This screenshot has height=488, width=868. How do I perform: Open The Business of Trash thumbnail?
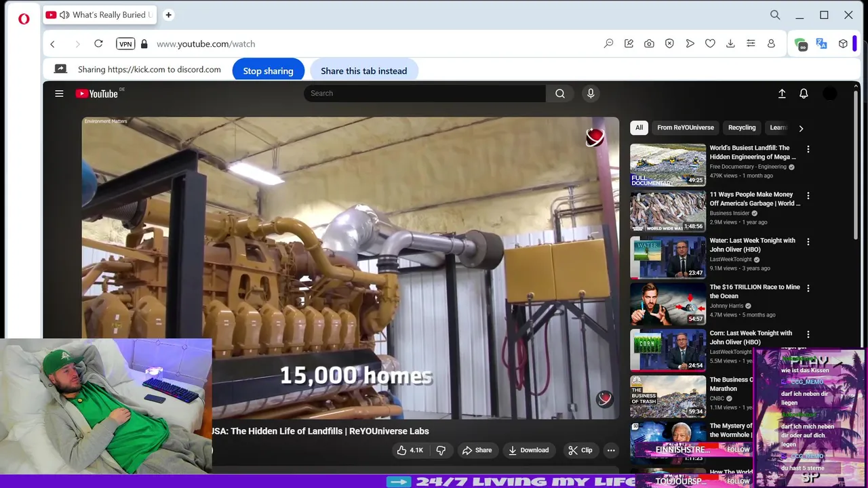click(x=668, y=396)
